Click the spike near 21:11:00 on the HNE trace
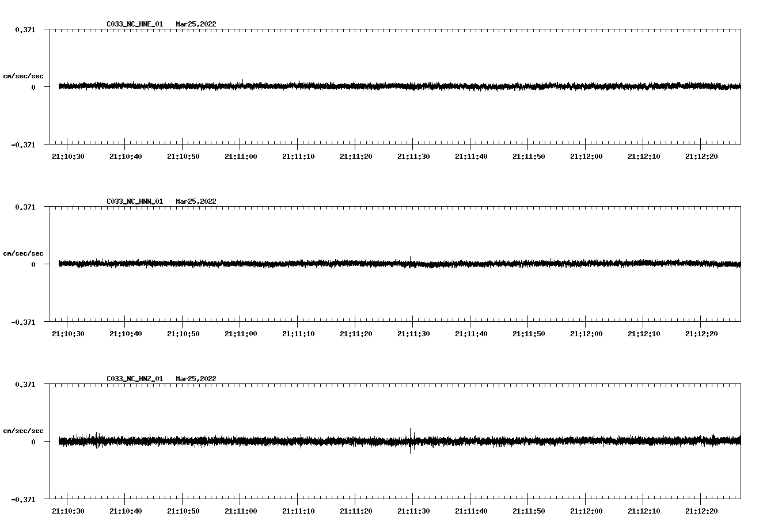 [x=242, y=84]
